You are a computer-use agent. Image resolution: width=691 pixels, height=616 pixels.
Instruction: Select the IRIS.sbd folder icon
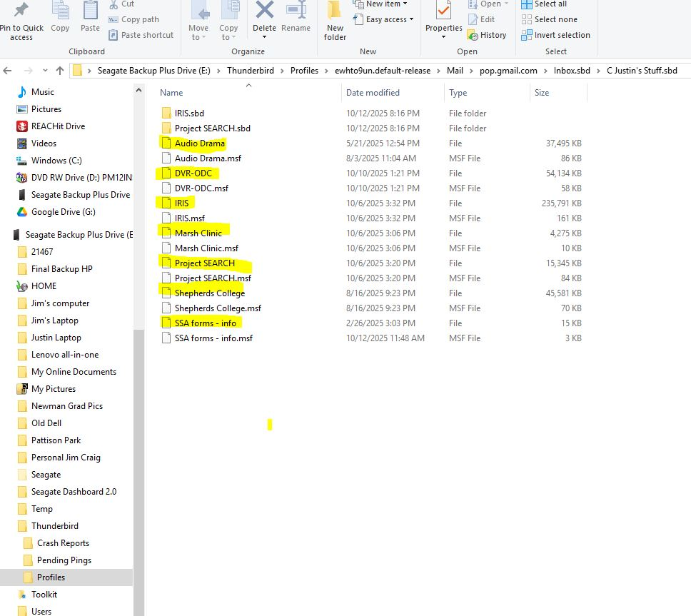click(x=166, y=113)
